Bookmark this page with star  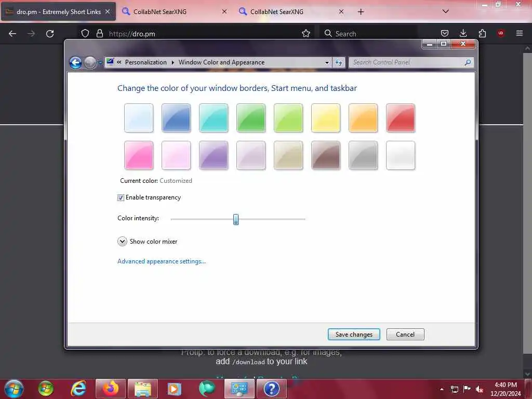(305, 34)
